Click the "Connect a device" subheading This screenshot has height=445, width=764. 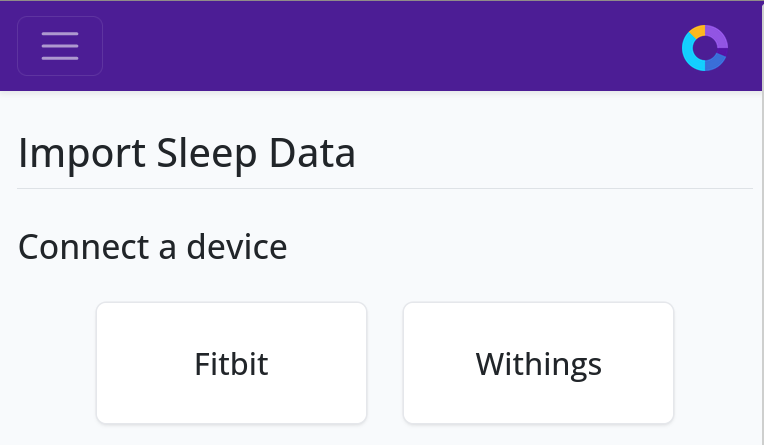(x=153, y=246)
